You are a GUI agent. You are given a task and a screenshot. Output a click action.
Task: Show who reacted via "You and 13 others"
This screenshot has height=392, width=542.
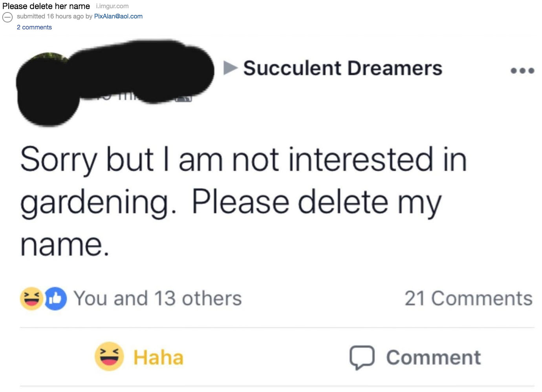pyautogui.click(x=157, y=299)
